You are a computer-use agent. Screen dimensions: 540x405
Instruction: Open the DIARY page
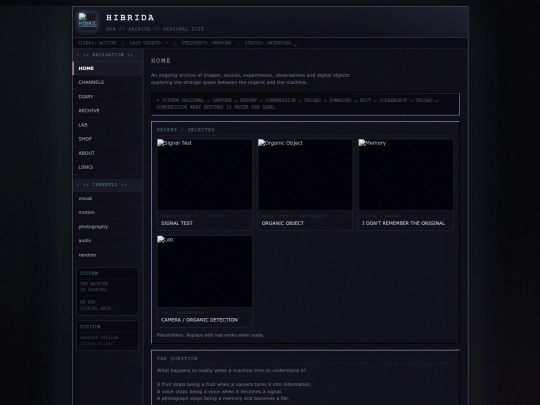coord(108,97)
